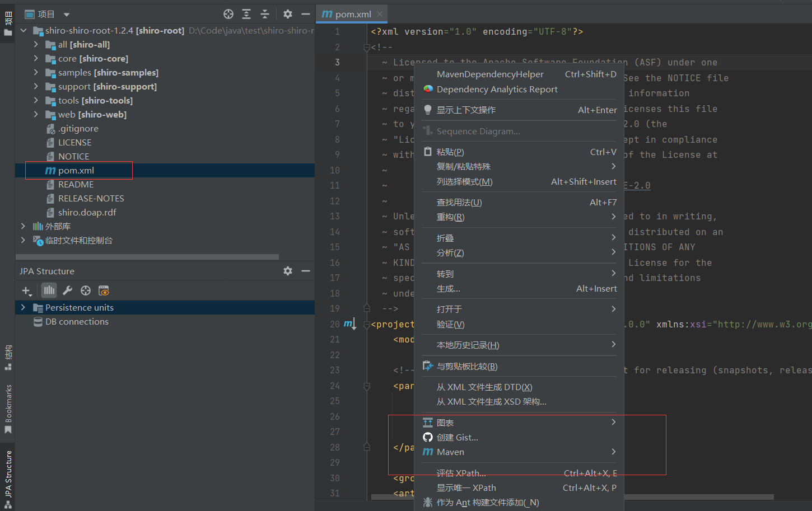Image resolution: width=812 pixels, height=511 pixels.
Task: Choose 显示唯一 XPath menu item
Action: click(519, 487)
